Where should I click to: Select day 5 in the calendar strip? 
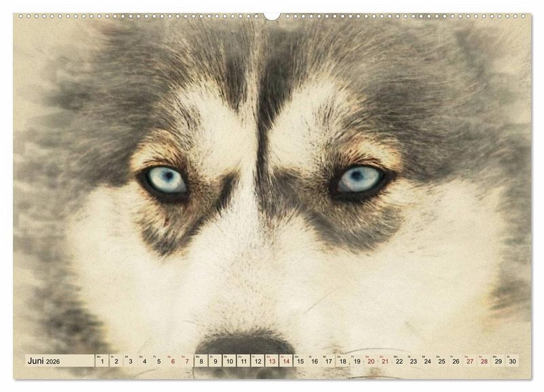click(158, 361)
